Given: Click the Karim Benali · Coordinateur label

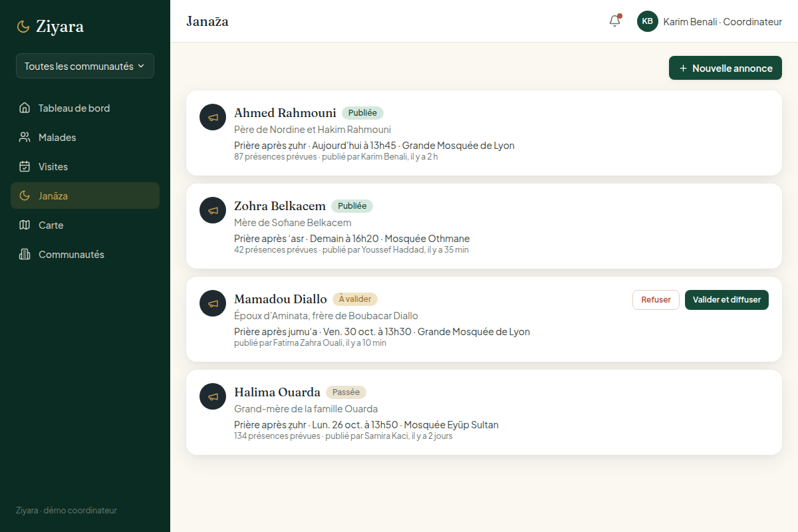Looking at the screenshot, I should 723,21.
